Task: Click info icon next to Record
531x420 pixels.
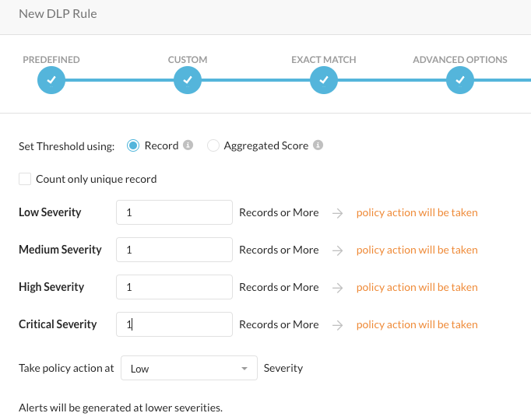Action: click(x=188, y=145)
